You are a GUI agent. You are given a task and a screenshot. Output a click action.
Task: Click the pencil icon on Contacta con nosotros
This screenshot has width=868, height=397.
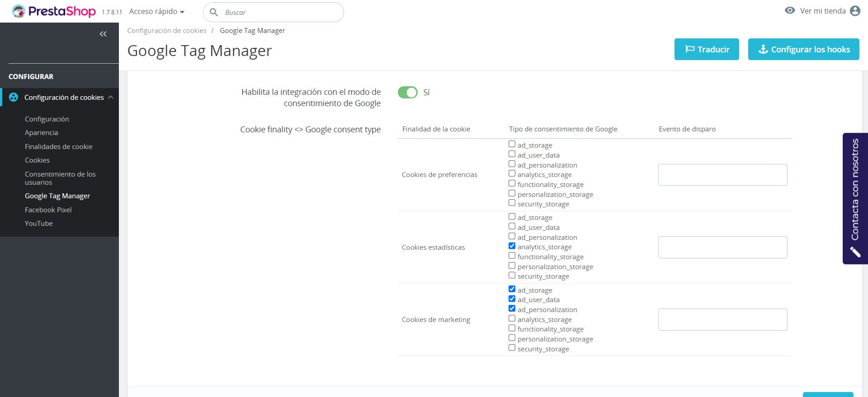click(x=855, y=252)
